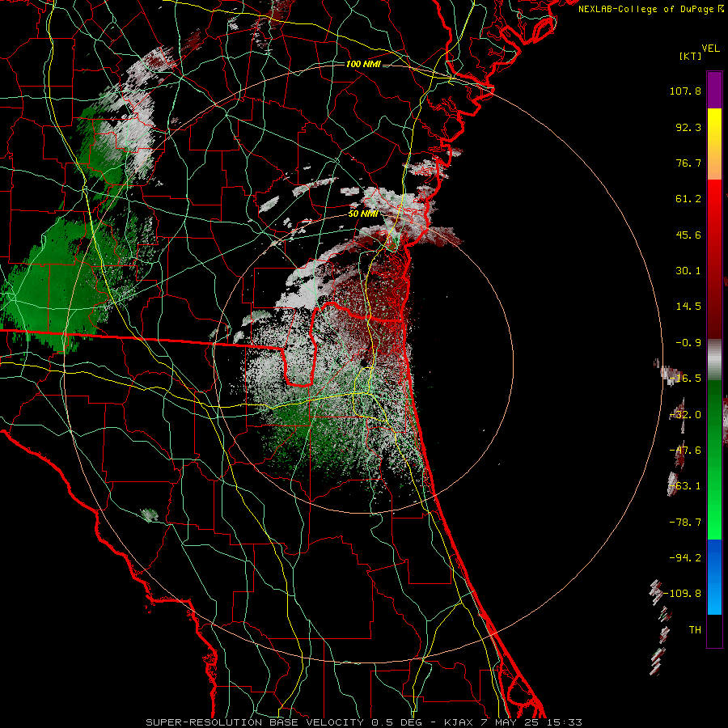Click the 76.7 velocity scale value
Image resolution: width=728 pixels, height=728 pixels.
click(688, 163)
